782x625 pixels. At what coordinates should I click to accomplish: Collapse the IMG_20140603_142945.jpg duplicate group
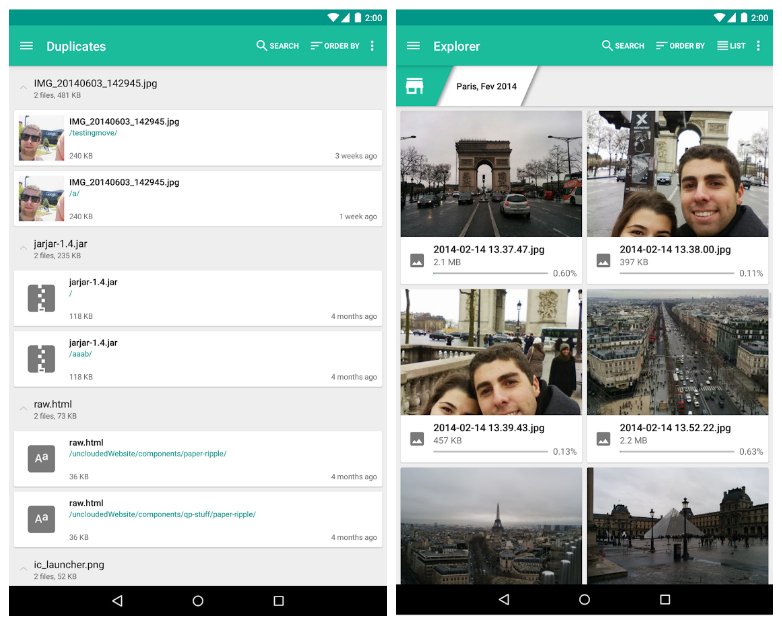point(23,88)
